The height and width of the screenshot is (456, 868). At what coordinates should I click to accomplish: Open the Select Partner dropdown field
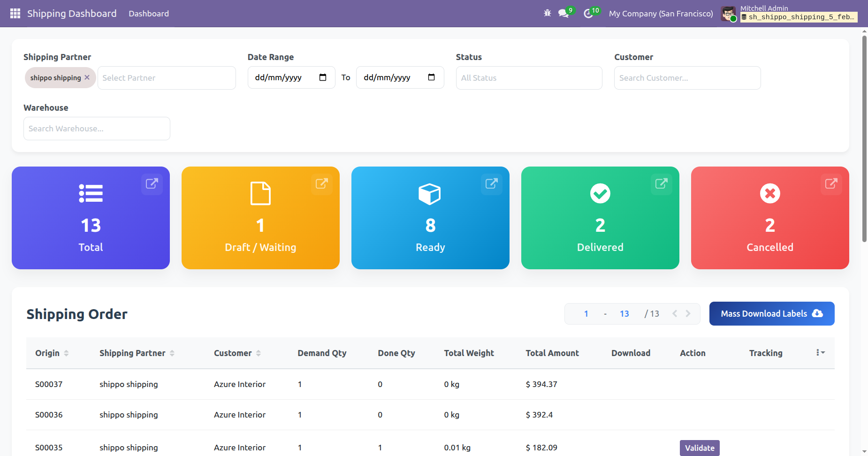click(x=166, y=78)
